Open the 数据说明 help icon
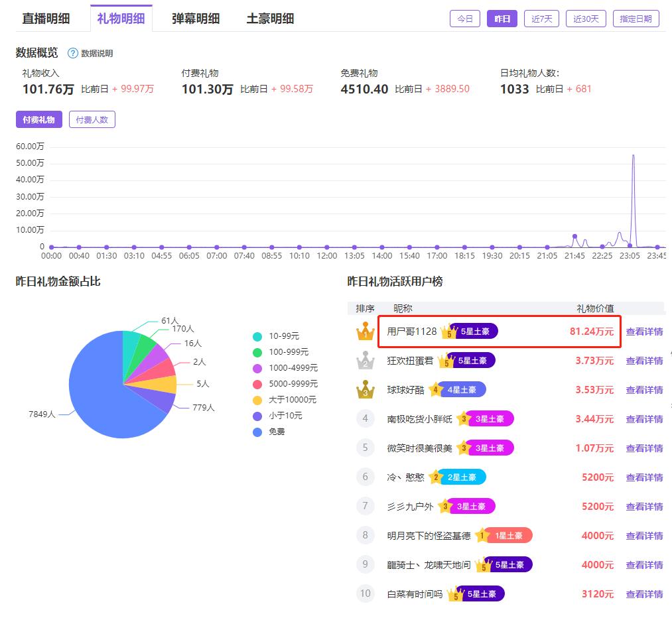Screen dimensions: 672x618 [x=71, y=53]
